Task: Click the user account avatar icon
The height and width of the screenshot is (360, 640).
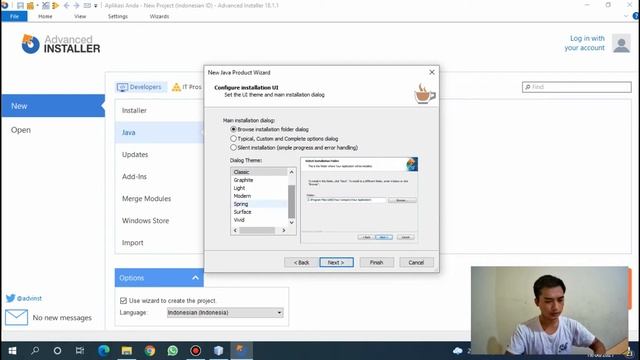Action: click(621, 44)
